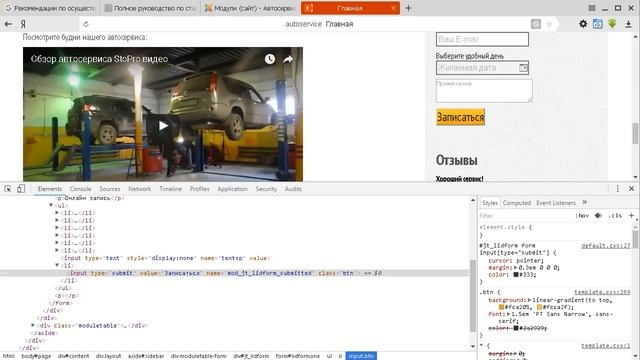Open the #fcca2f gradient color swatch

tap(539, 307)
